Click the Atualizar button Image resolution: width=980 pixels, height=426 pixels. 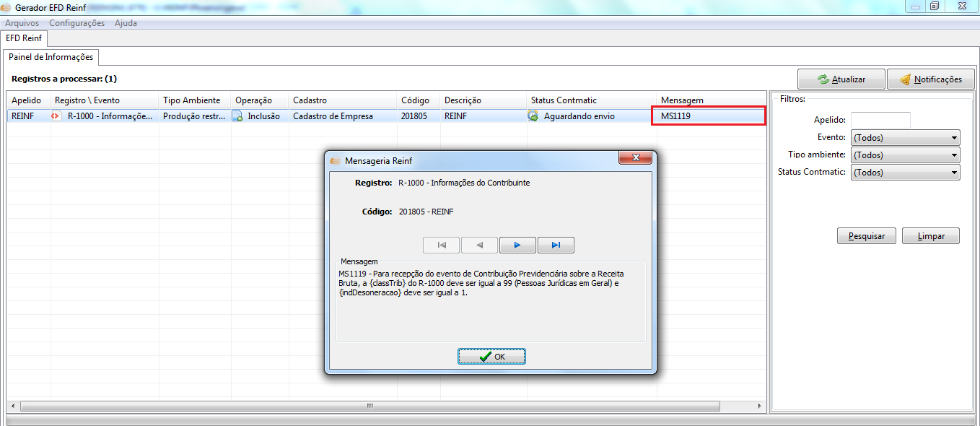pos(841,79)
